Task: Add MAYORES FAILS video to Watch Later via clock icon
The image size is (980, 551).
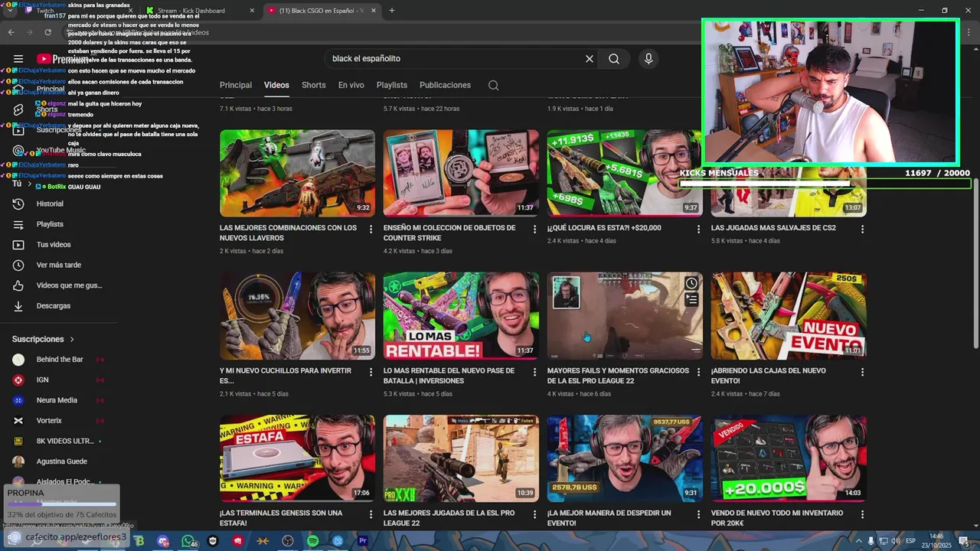Action: pyautogui.click(x=691, y=283)
